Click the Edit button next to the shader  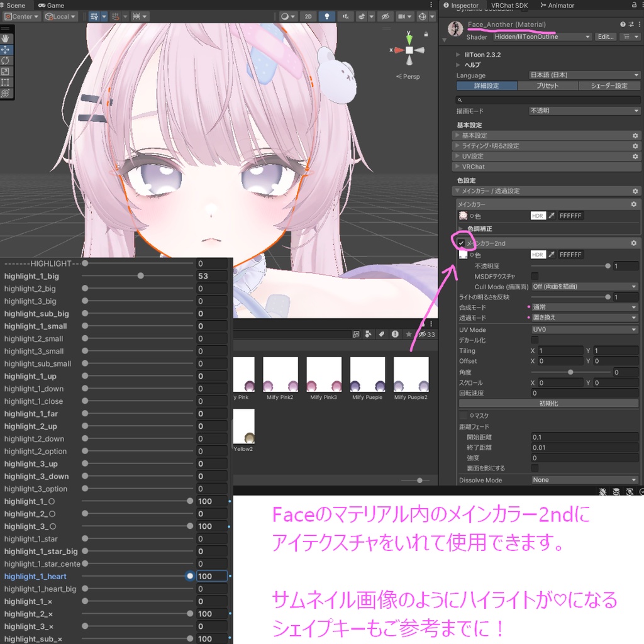tap(605, 36)
